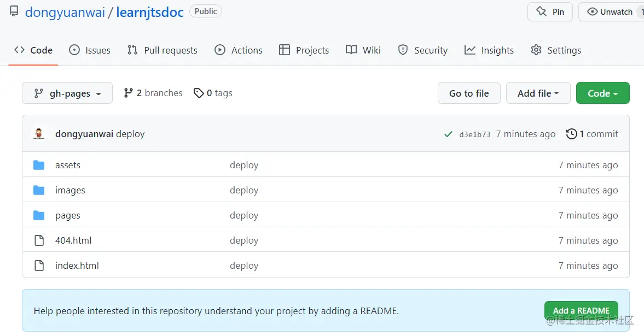View commit history via 1 commit
This screenshot has width=644, height=336.
pos(592,134)
